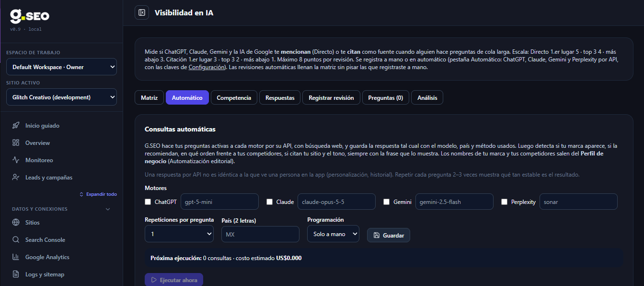The image size is (644, 286).
Task: Click the Monitoreo pulse icon
Action: click(x=16, y=160)
